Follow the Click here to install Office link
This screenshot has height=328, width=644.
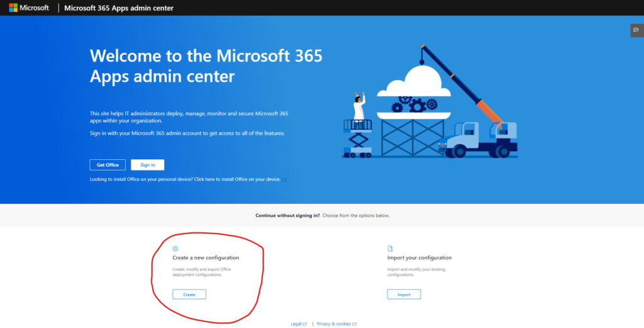pos(237,179)
